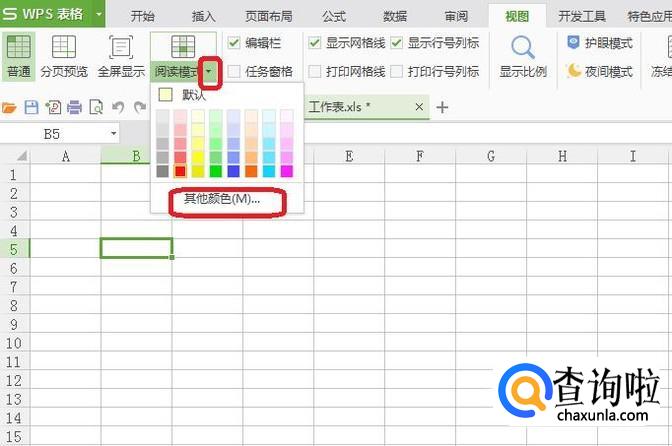Screen dimensions: 672x446
Task: Pick the bright green swatch in bottom row
Action: [216, 171]
